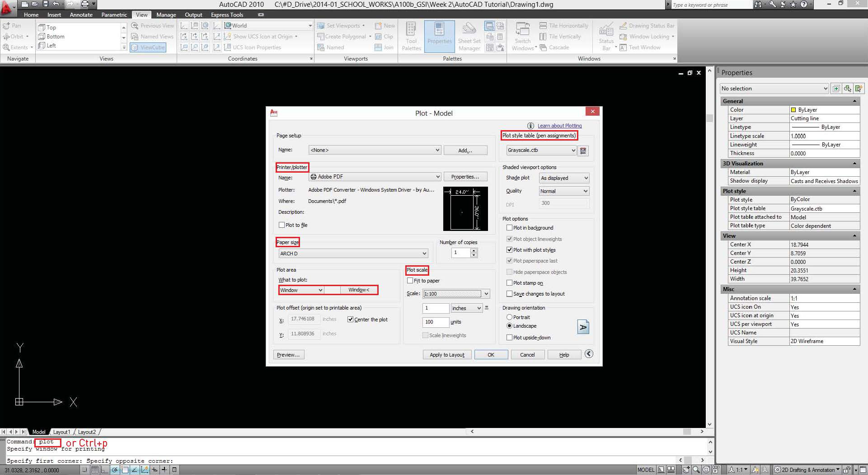Enable Plot stamp on checkbox
Image resolution: width=868 pixels, height=475 pixels.
tap(509, 283)
